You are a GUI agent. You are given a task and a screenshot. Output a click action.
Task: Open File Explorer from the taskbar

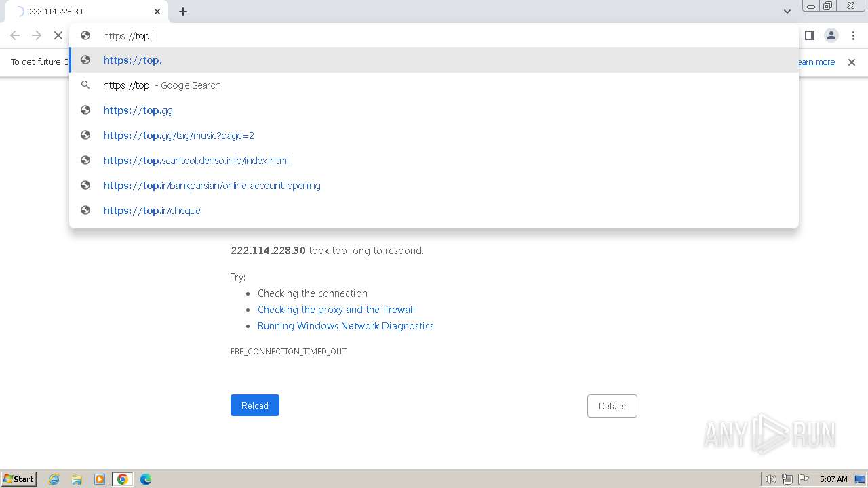pos(77,479)
